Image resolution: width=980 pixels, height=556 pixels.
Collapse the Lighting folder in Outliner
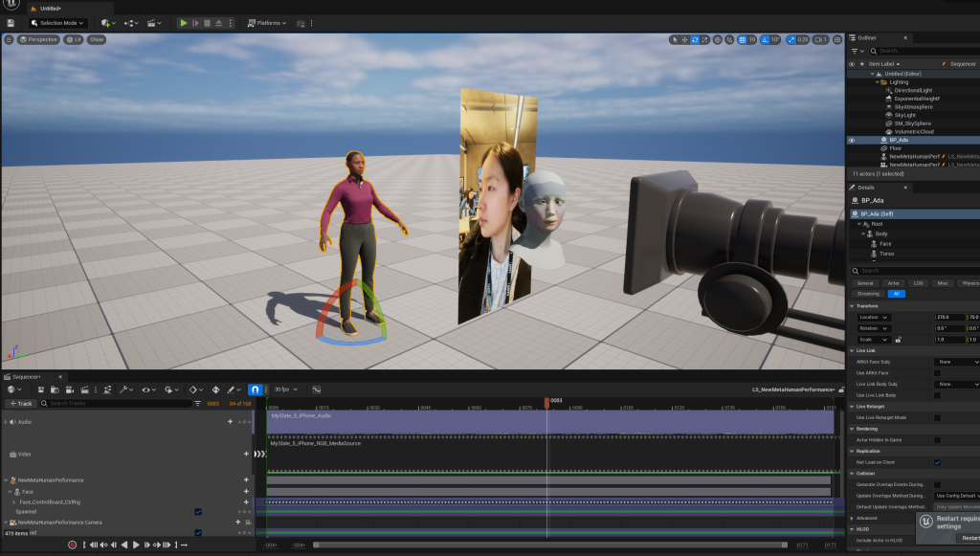pyautogui.click(x=878, y=82)
